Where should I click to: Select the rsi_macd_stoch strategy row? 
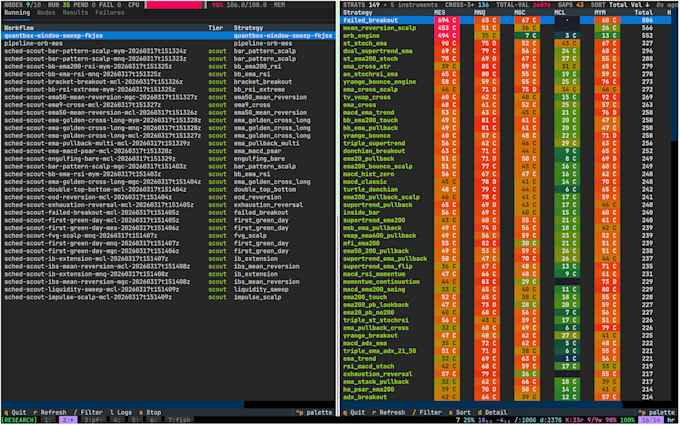pyautogui.click(x=506, y=366)
